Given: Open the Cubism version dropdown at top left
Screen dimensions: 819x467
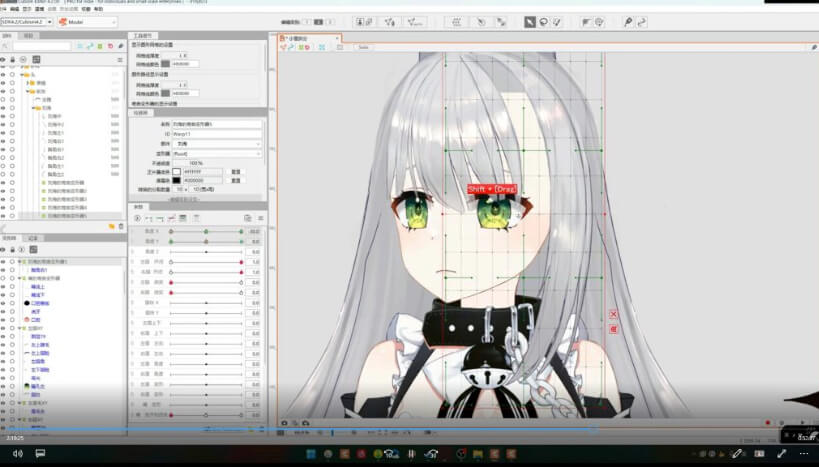Looking at the screenshot, I should (x=27, y=22).
